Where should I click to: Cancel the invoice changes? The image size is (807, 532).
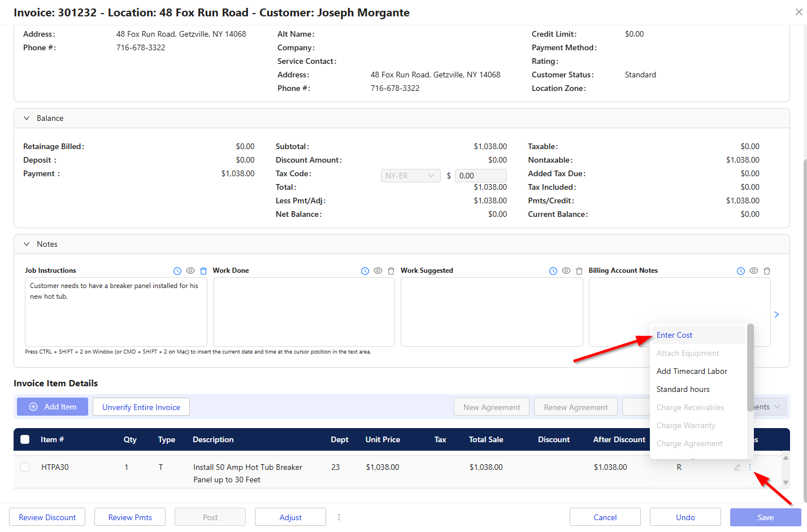(605, 517)
